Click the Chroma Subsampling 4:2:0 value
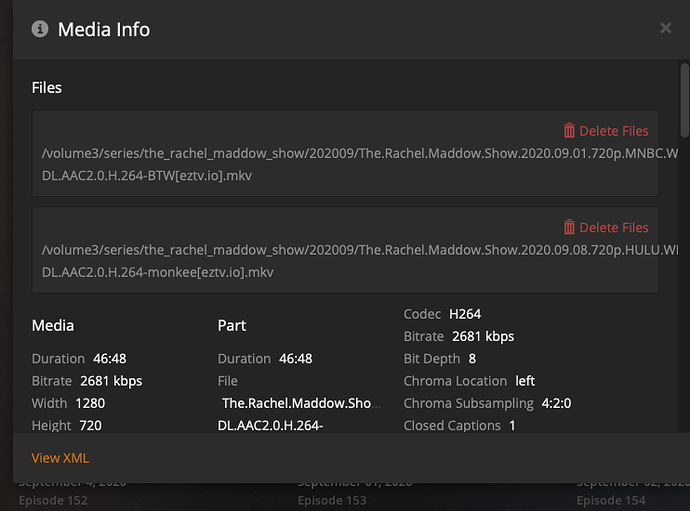 [554, 403]
